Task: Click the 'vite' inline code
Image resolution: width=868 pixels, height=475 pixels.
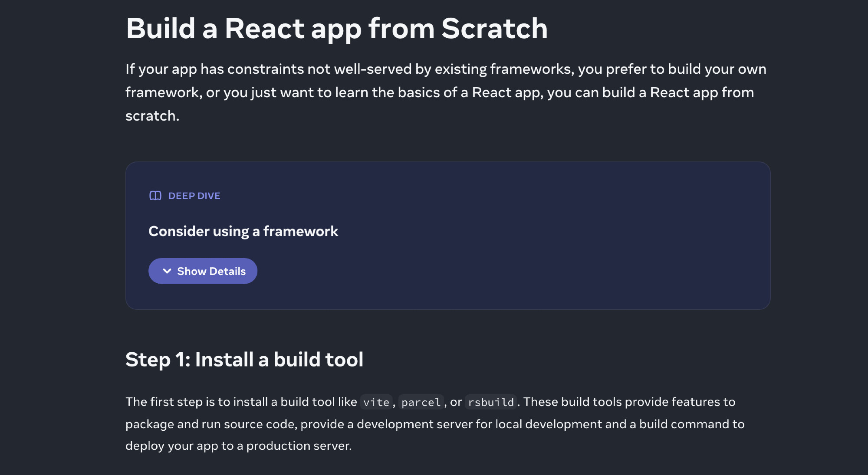Action: (376, 402)
